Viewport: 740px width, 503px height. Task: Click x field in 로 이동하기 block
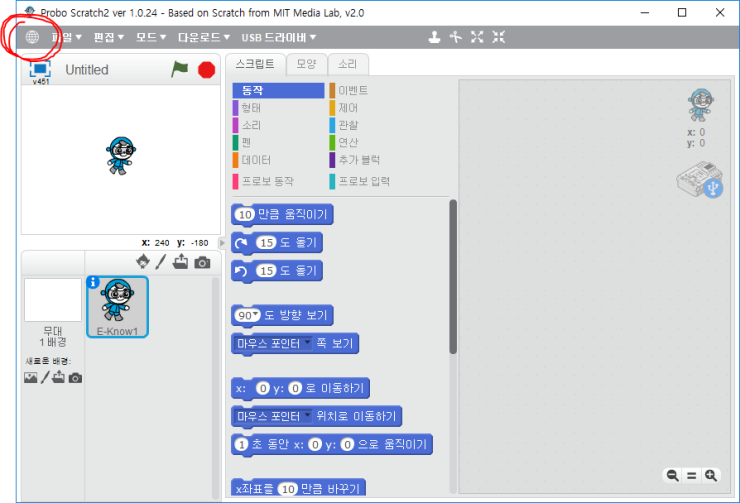(262, 388)
